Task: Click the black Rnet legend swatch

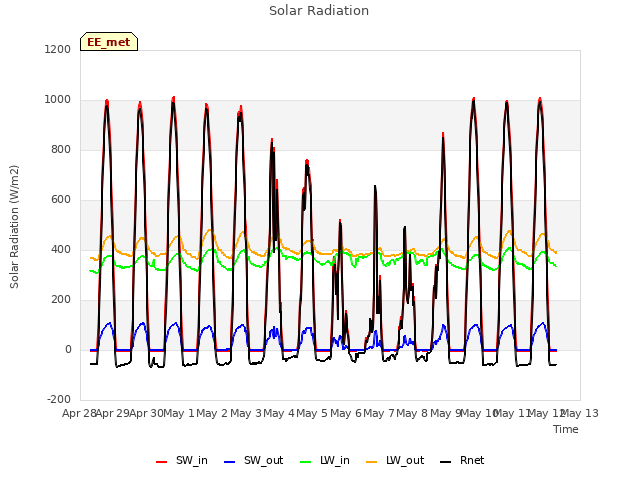Action: point(446,462)
